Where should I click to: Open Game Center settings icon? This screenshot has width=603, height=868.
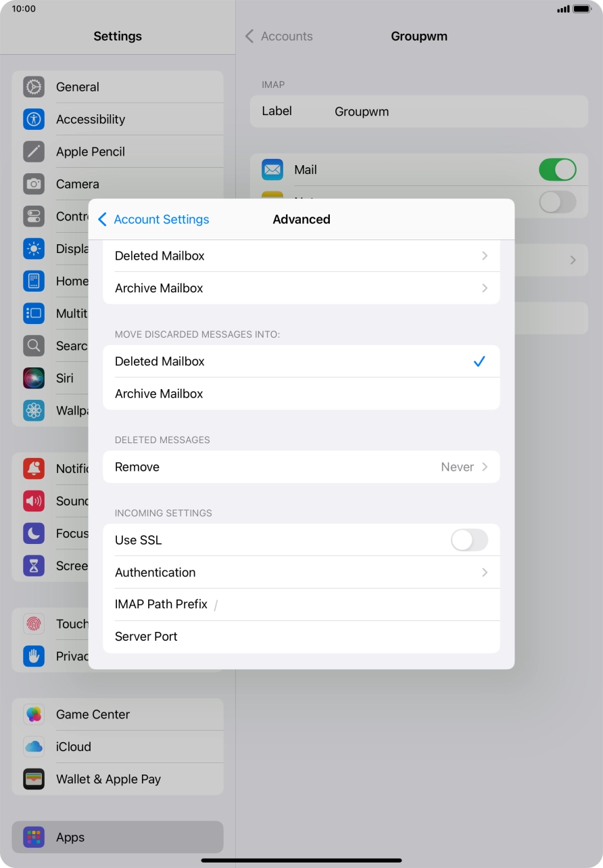33,714
